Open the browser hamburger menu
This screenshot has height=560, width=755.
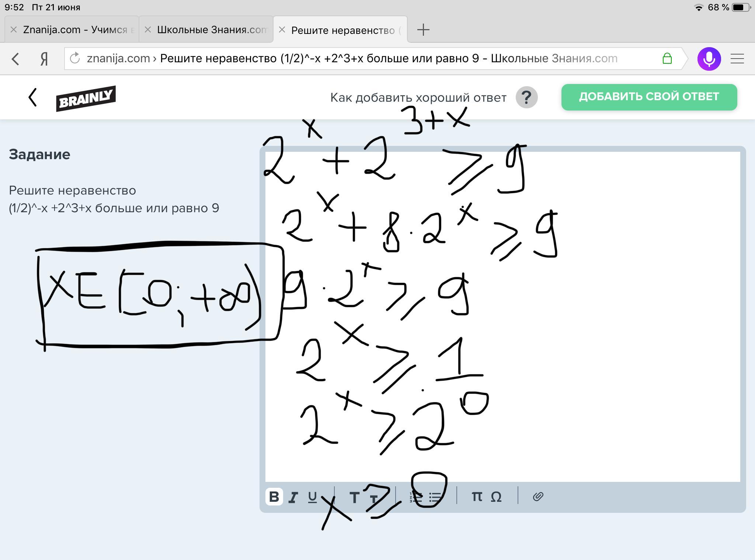[737, 59]
